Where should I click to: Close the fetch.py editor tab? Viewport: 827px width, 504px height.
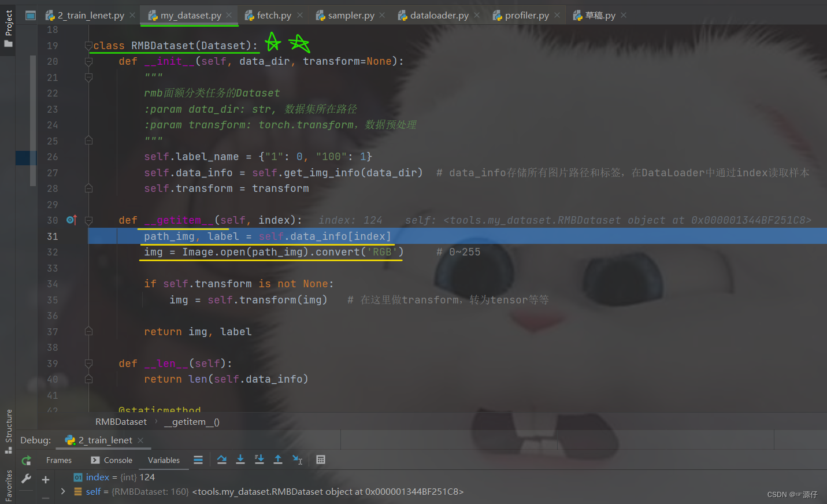(299, 16)
